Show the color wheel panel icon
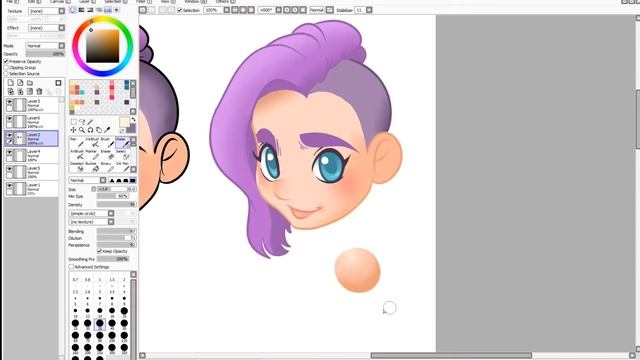 point(73,10)
